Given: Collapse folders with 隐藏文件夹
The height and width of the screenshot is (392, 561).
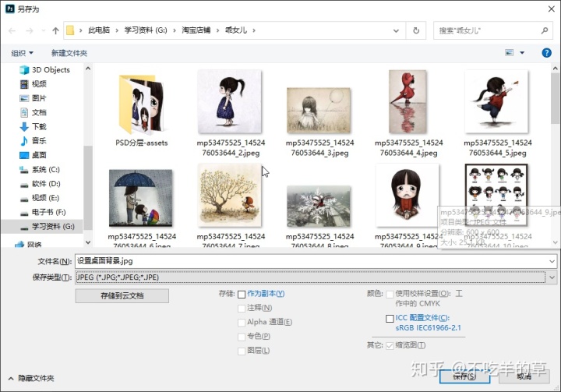Looking at the screenshot, I should pyautogui.click(x=31, y=378).
